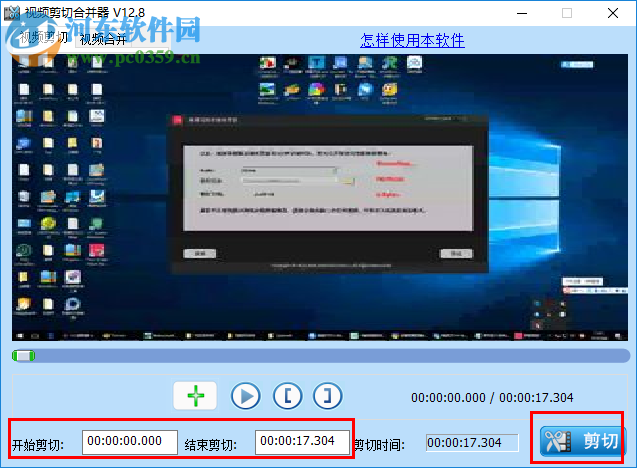Click the 剪切 cut button
The width and height of the screenshot is (637, 468).
tap(581, 441)
